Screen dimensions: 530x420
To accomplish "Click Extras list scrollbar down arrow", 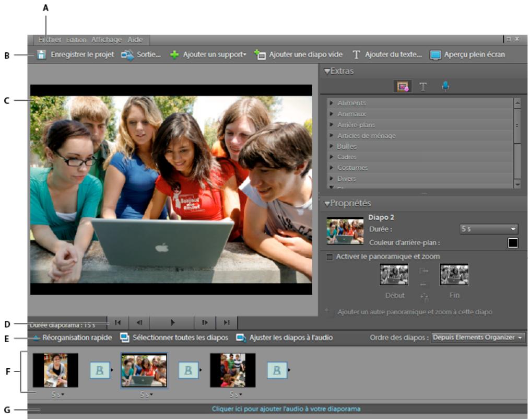I will (517, 184).
